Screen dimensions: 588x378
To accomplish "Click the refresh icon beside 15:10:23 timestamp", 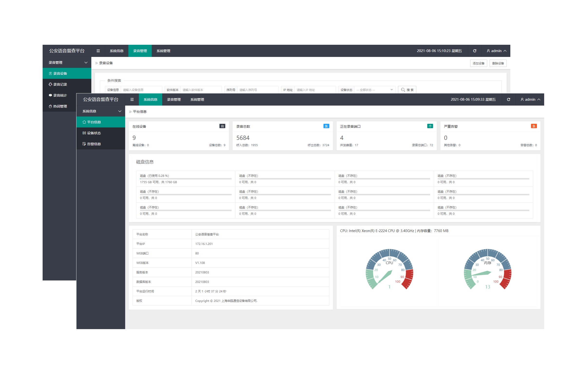I will point(474,51).
